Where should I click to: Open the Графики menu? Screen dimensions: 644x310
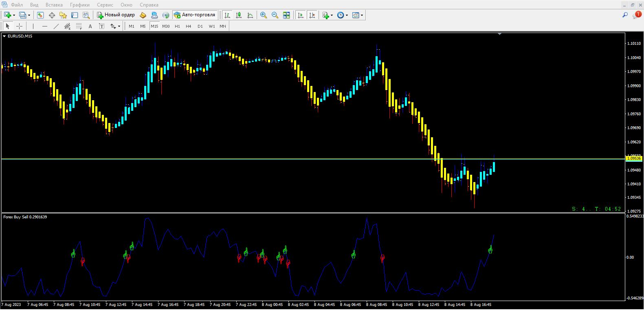coord(79,5)
